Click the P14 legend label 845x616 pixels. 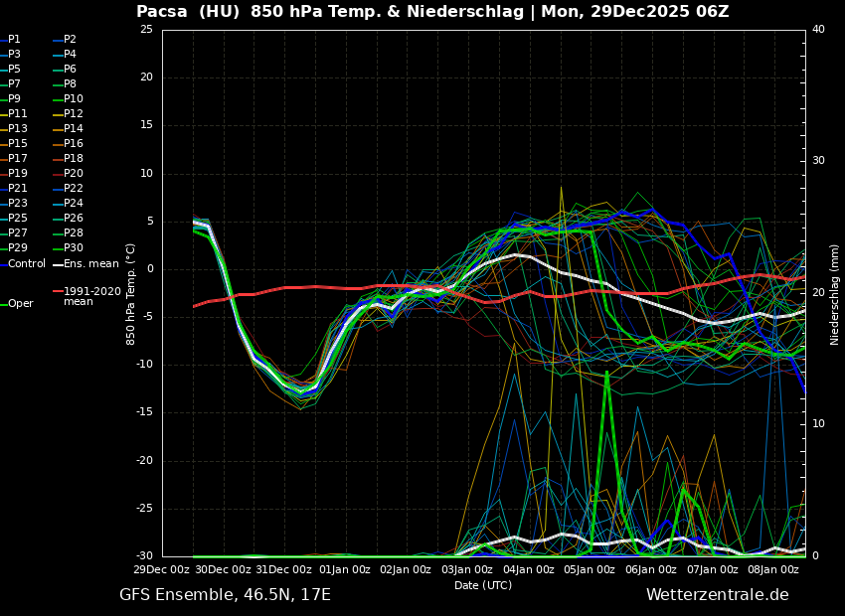tap(73, 129)
